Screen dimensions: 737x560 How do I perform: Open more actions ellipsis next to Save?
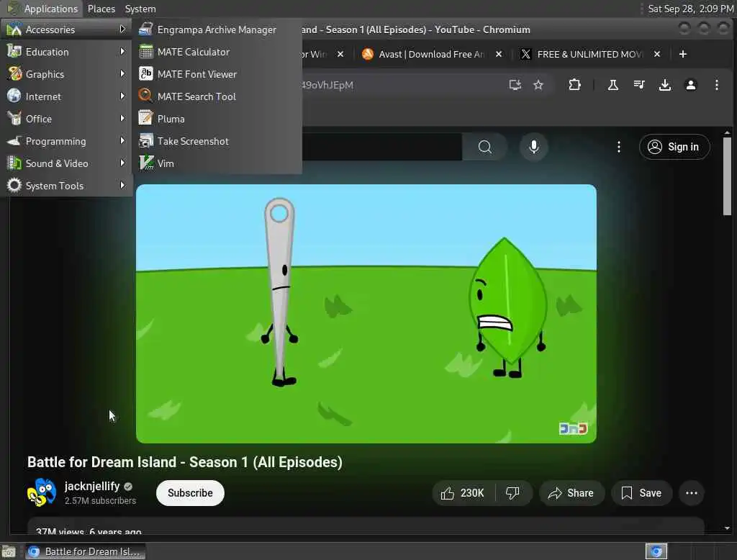[692, 493]
